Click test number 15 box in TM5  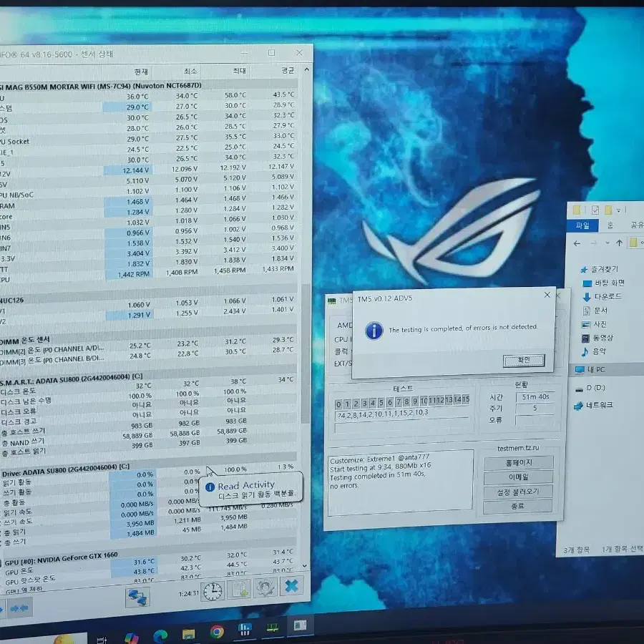pos(466,399)
